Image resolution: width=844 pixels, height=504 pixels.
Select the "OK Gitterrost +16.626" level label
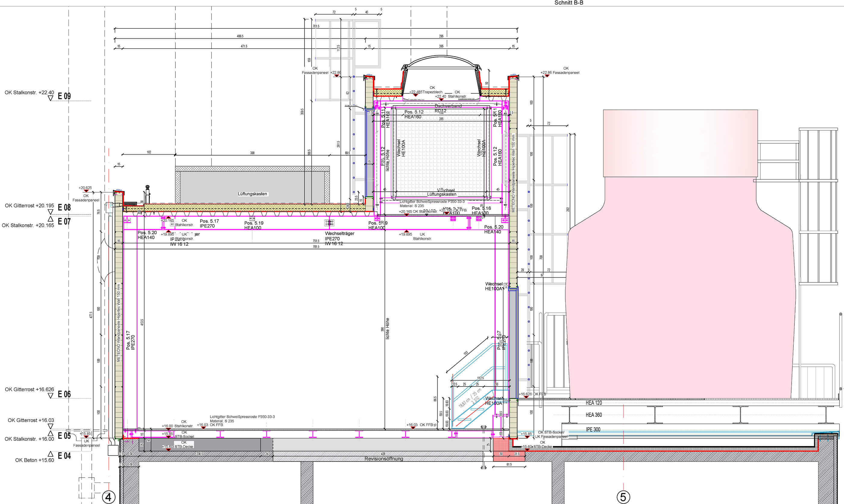coord(29,389)
